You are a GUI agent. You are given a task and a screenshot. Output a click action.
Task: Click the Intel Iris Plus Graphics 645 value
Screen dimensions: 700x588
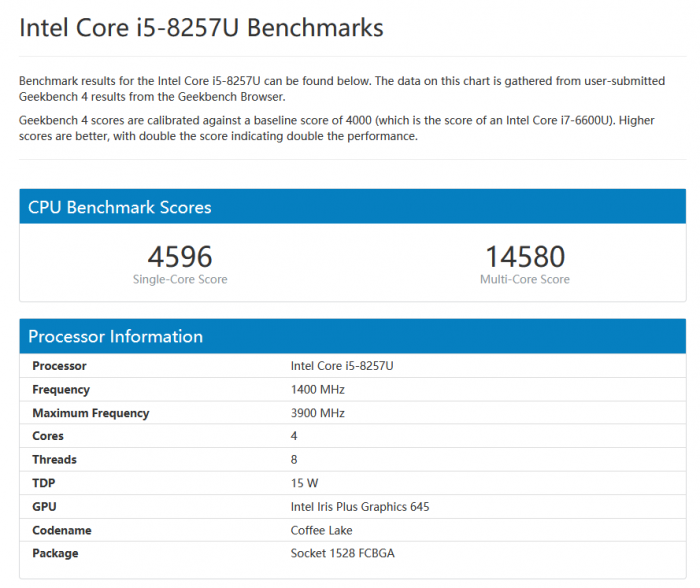pyautogui.click(x=360, y=507)
